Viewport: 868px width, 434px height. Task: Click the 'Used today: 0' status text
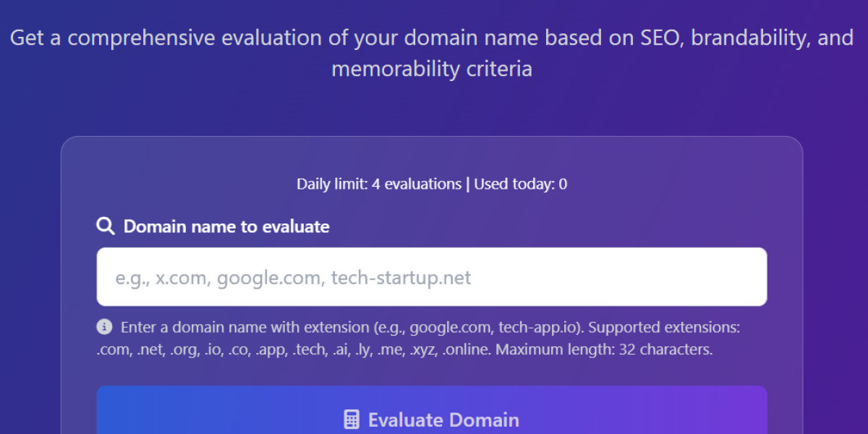(520, 184)
